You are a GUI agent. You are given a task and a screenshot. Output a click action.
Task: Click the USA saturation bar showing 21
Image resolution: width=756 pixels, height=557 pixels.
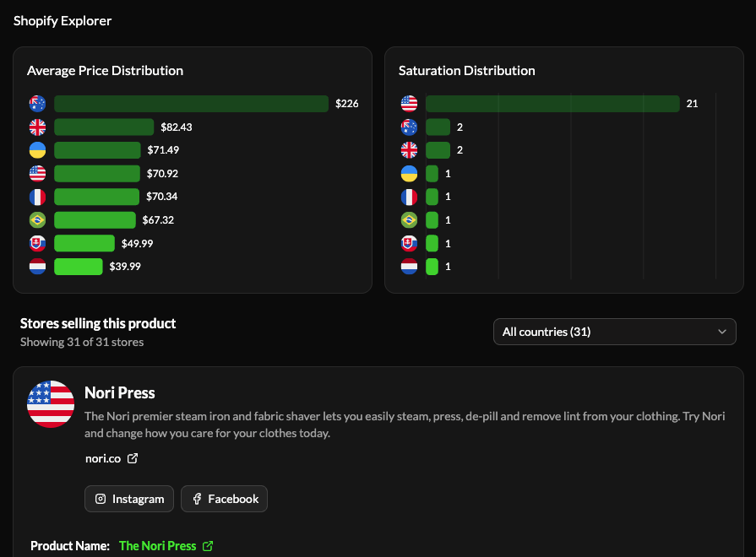(552, 104)
